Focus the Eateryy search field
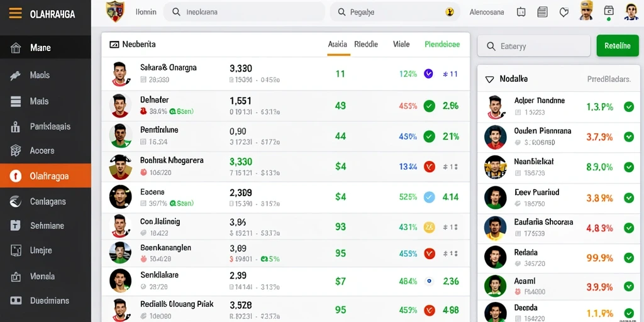 click(533, 46)
